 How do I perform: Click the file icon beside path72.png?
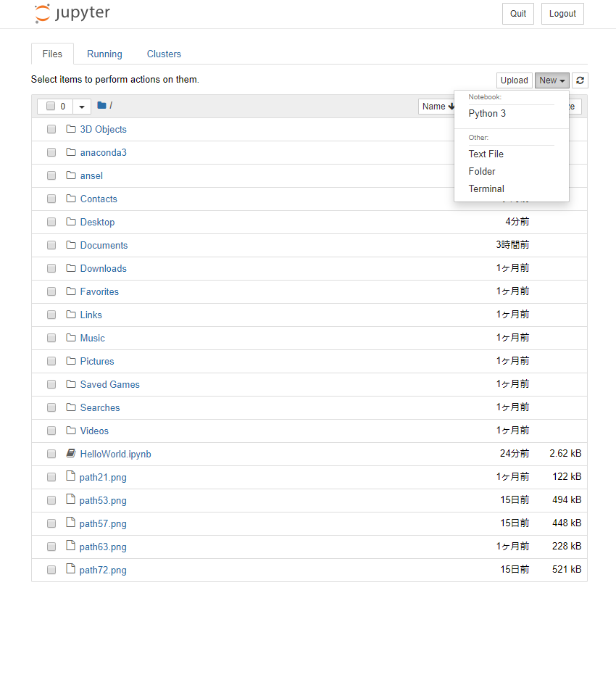pos(71,569)
